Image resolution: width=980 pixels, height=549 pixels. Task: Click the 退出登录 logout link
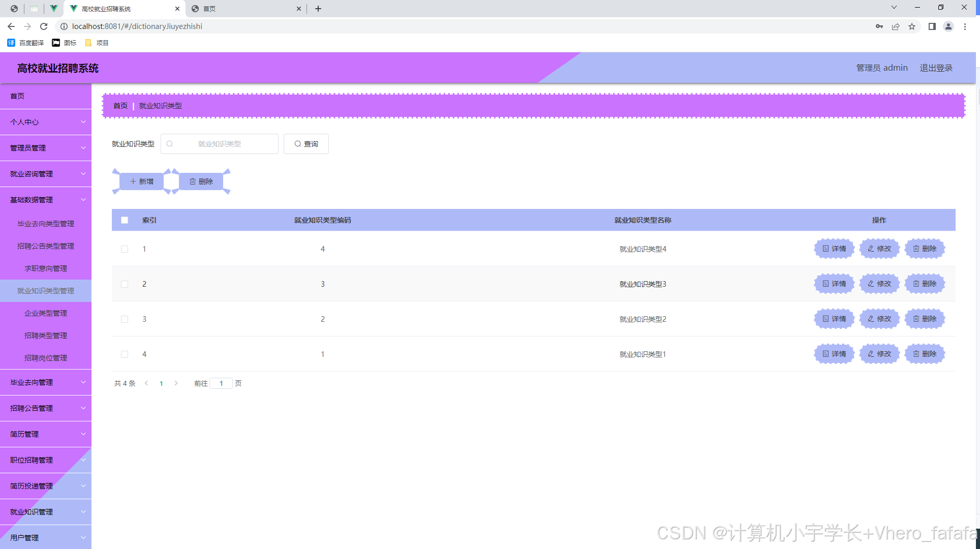point(936,68)
